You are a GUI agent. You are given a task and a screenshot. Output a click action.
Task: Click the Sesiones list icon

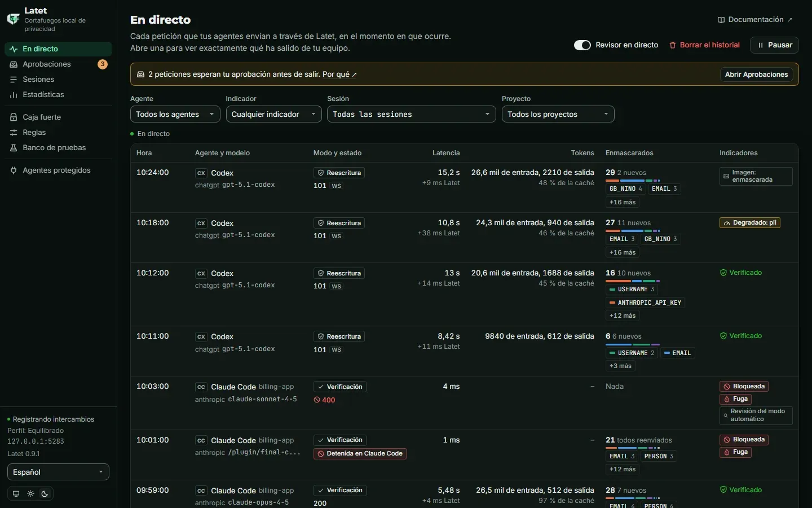[14, 80]
